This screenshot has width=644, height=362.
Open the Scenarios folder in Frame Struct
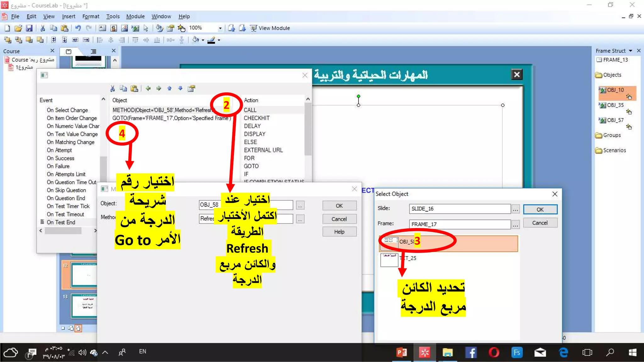click(611, 151)
